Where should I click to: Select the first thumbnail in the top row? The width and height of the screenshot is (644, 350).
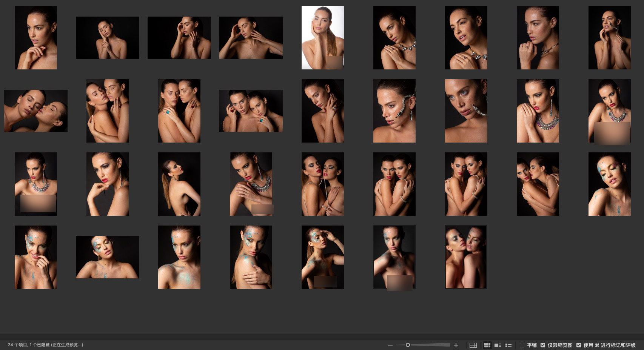click(36, 38)
